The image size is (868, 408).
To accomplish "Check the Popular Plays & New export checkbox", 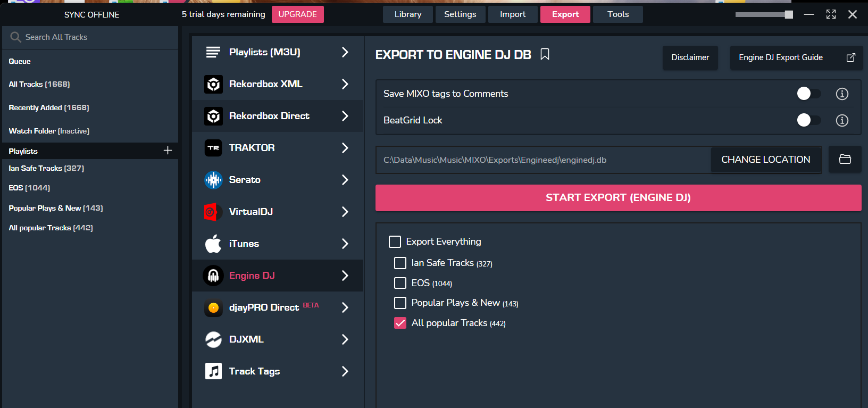I will click(x=400, y=303).
